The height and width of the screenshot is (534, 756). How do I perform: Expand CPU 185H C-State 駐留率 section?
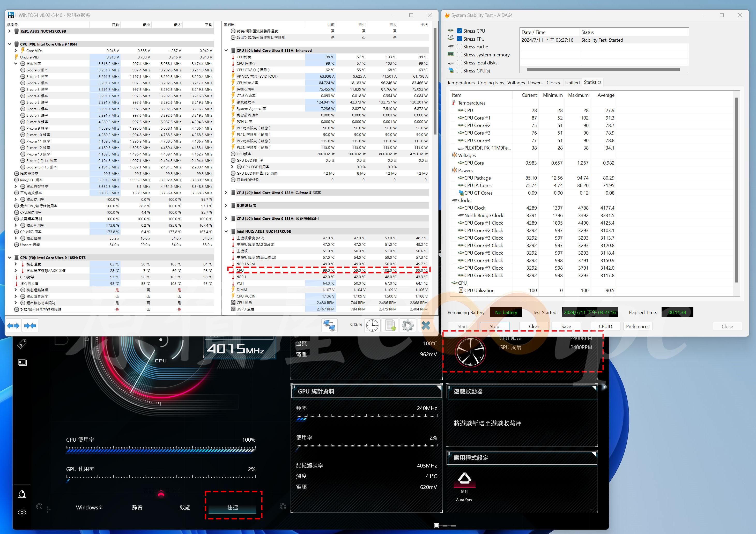[x=226, y=192]
